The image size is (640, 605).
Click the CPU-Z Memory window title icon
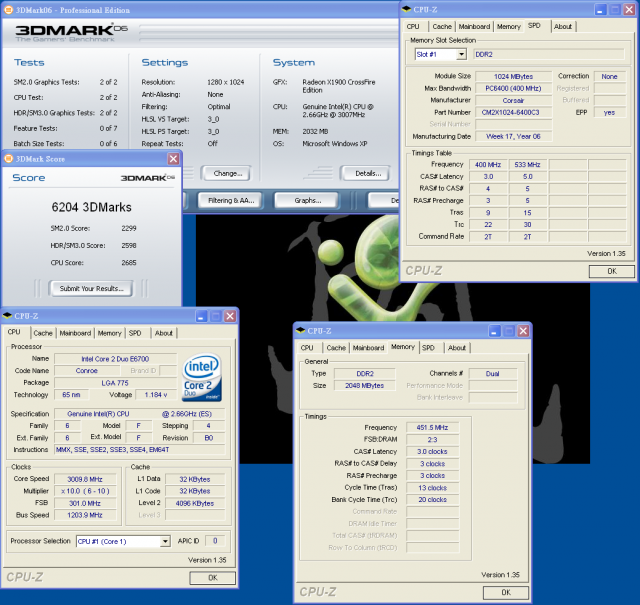[301, 331]
